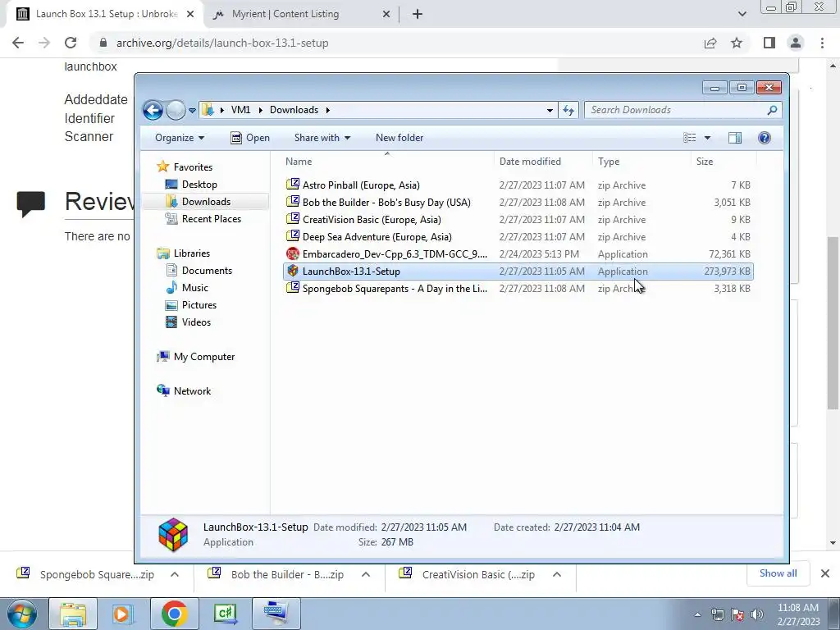Open the Chrome three-dot menu
Image resolution: width=840 pixels, height=630 pixels.
point(822,43)
